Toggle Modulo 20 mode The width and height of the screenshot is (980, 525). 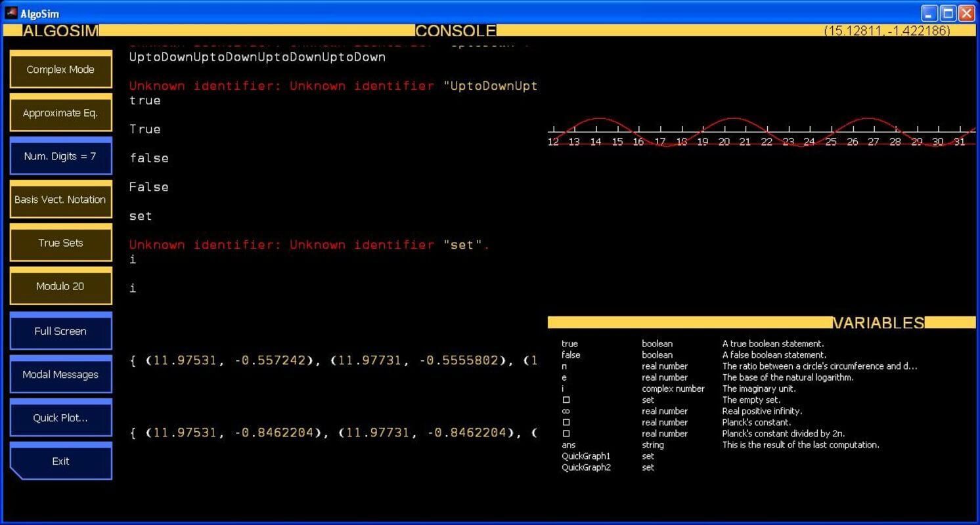tap(60, 286)
